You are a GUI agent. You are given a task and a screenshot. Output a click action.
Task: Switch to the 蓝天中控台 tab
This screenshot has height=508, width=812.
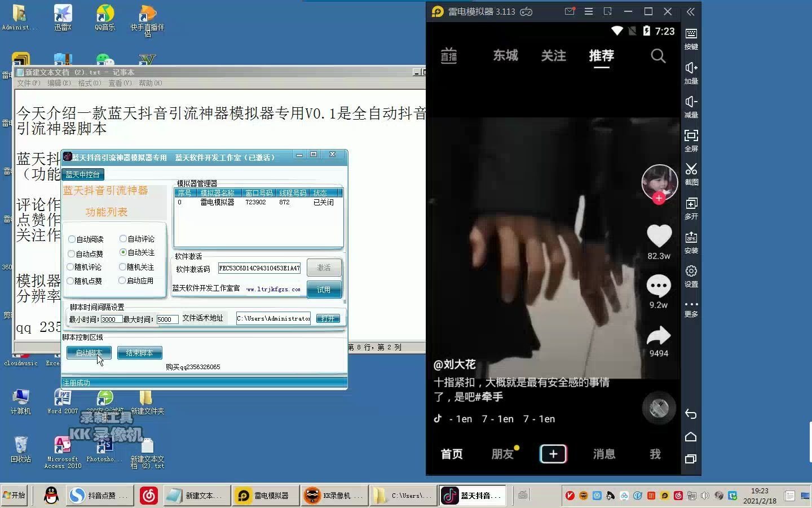[82, 174]
